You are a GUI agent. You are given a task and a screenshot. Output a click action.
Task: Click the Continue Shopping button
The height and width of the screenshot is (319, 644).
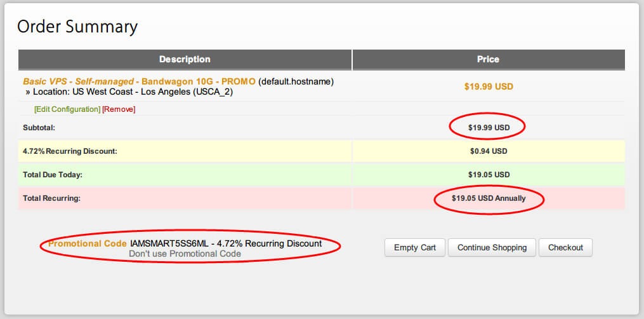(492, 247)
